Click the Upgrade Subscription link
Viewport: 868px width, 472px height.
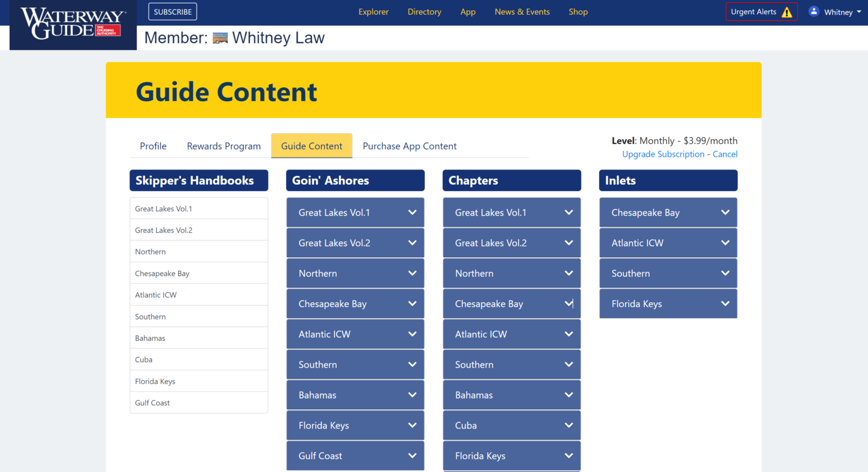663,154
